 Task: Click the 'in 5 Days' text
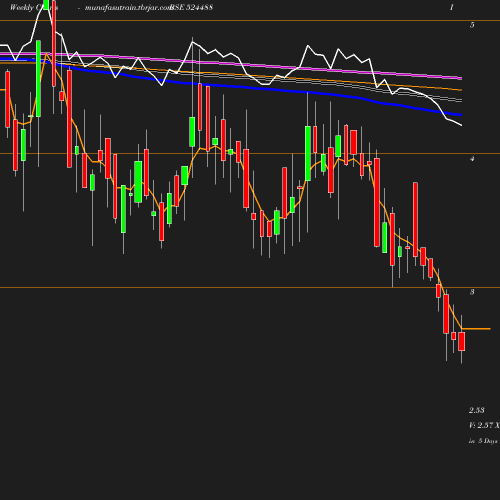pos(483,441)
